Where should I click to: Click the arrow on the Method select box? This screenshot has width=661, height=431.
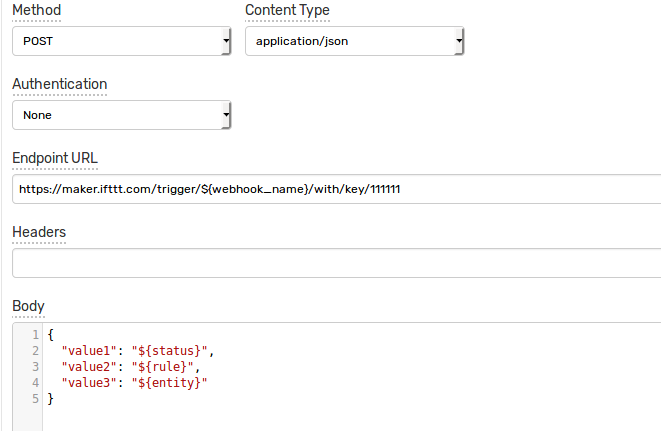click(x=226, y=41)
